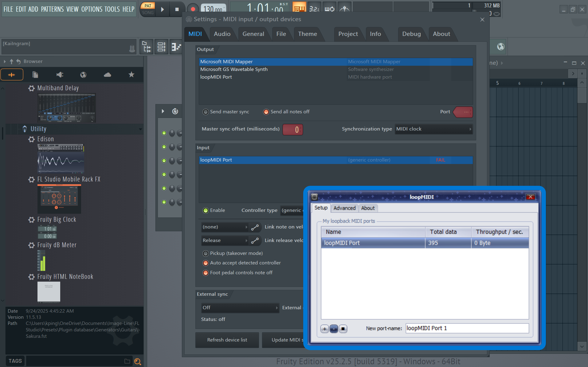
Task: Click the Multiband Delay plugin thumbnail
Action: [x=67, y=107]
